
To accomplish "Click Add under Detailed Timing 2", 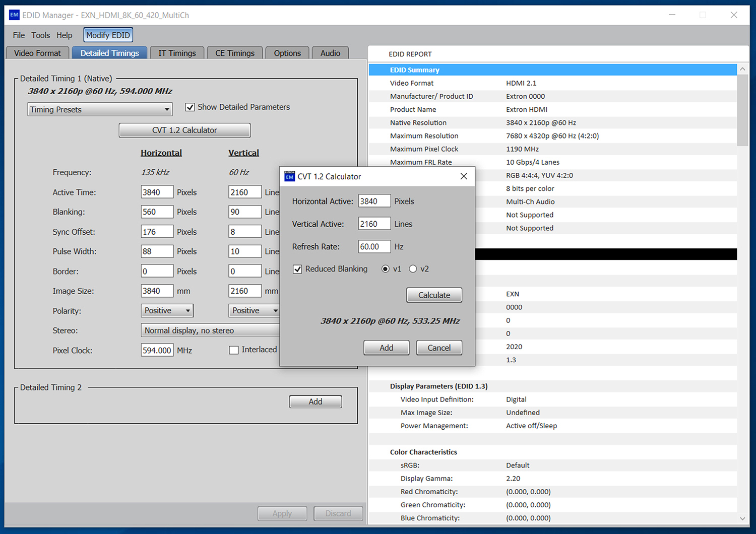I will (x=316, y=402).
